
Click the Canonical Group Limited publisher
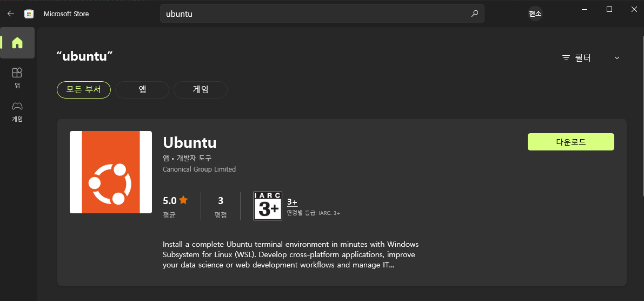tap(199, 169)
